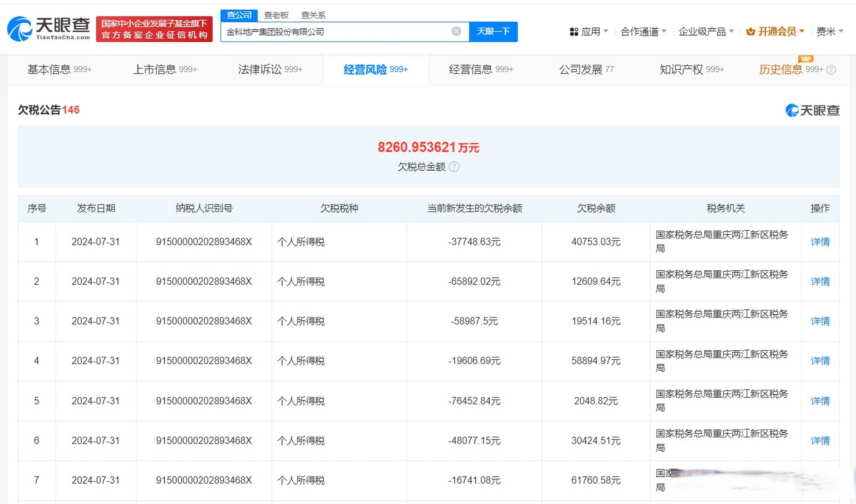Click the 19514.16元 balance cell
Viewport: 856px width, 504px height.
pyautogui.click(x=596, y=321)
